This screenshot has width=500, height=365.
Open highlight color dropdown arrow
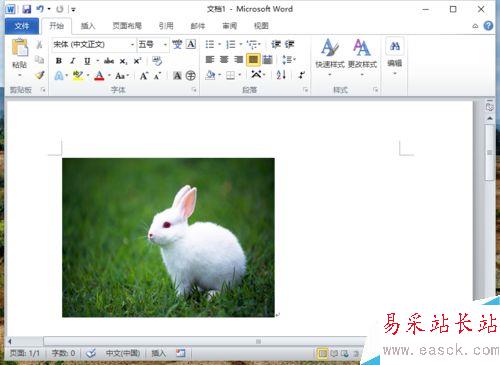point(88,76)
